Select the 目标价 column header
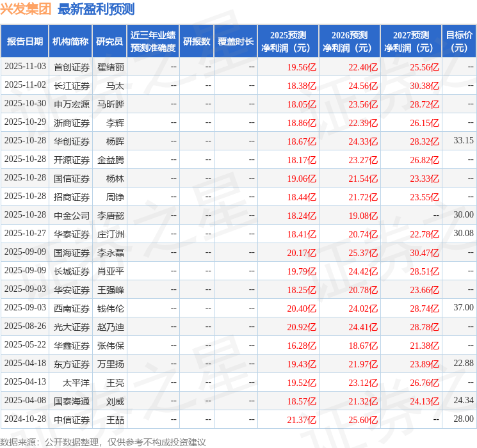The image size is (477, 448). pos(459,42)
